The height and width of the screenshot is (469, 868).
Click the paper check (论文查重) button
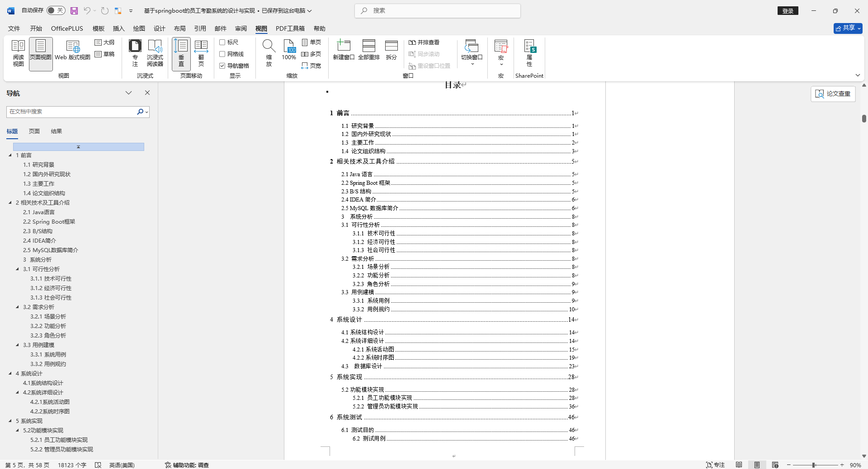click(x=833, y=94)
